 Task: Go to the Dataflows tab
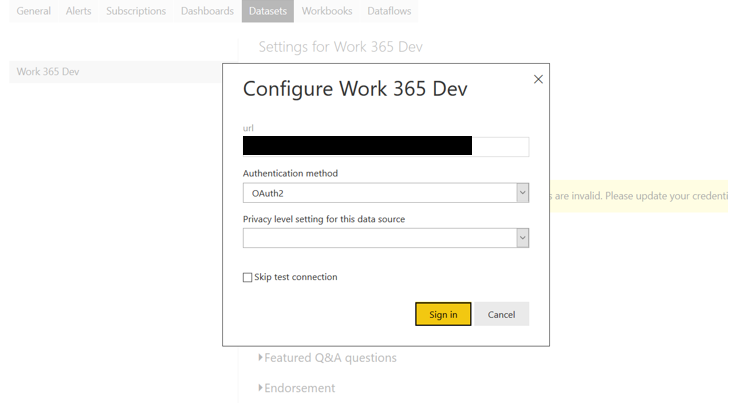[x=389, y=11]
